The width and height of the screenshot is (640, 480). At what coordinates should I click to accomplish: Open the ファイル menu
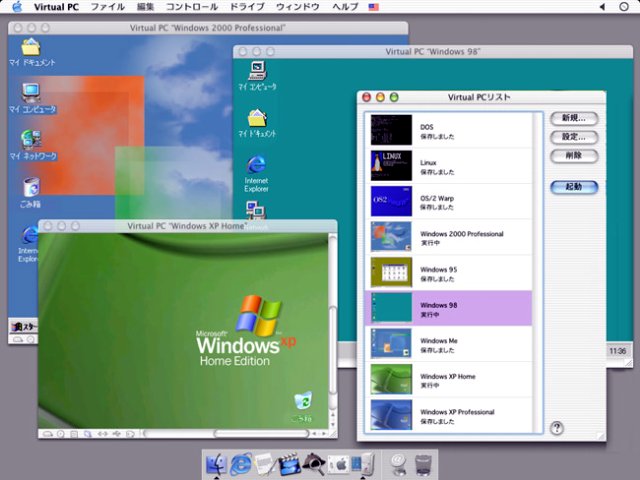(x=107, y=7)
